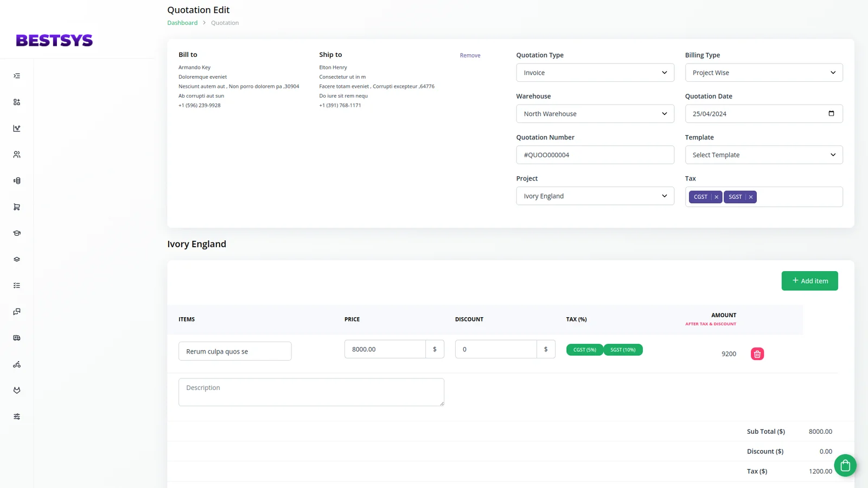Click the graduation cap sidebar icon

pos(17,233)
